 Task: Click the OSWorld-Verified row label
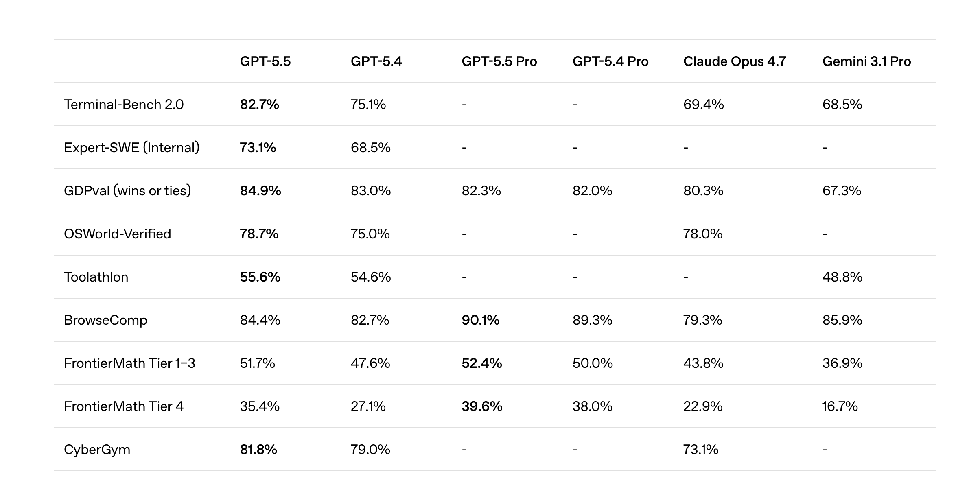pos(117,234)
